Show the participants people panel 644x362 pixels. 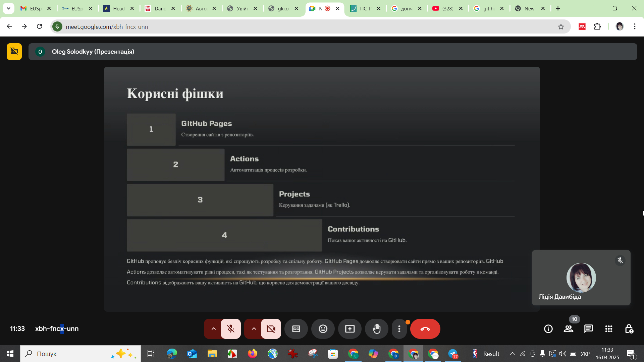pyautogui.click(x=569, y=329)
